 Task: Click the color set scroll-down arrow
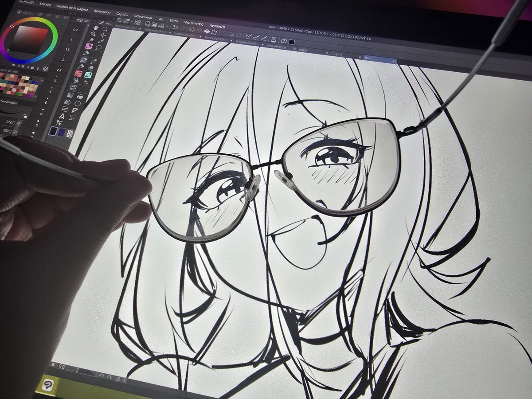coord(36,96)
